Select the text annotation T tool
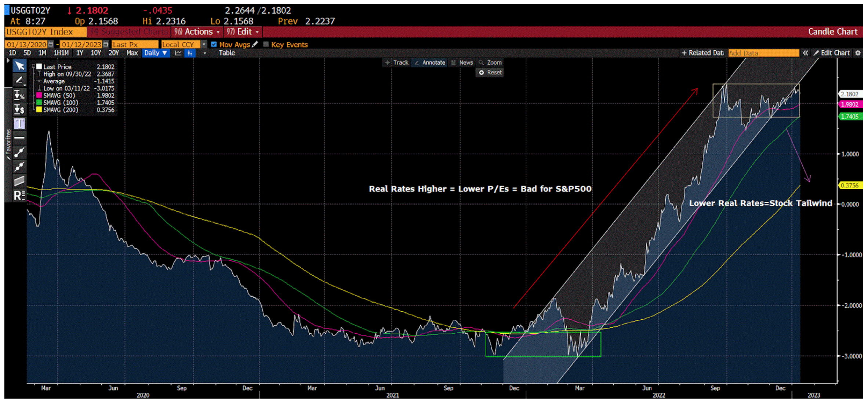This screenshot has width=868, height=403. click(x=19, y=124)
